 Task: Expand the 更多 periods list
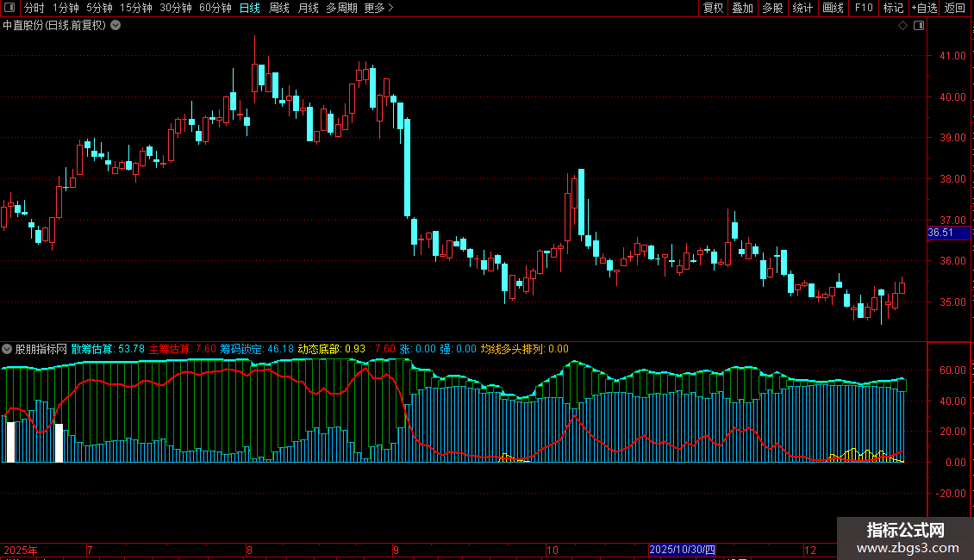click(x=378, y=8)
